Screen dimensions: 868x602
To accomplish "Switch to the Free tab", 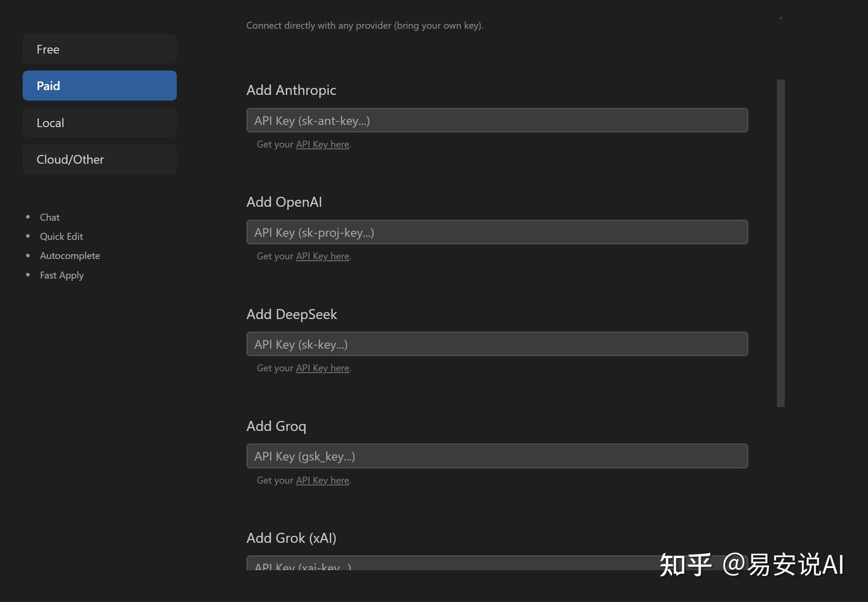I will [x=99, y=49].
